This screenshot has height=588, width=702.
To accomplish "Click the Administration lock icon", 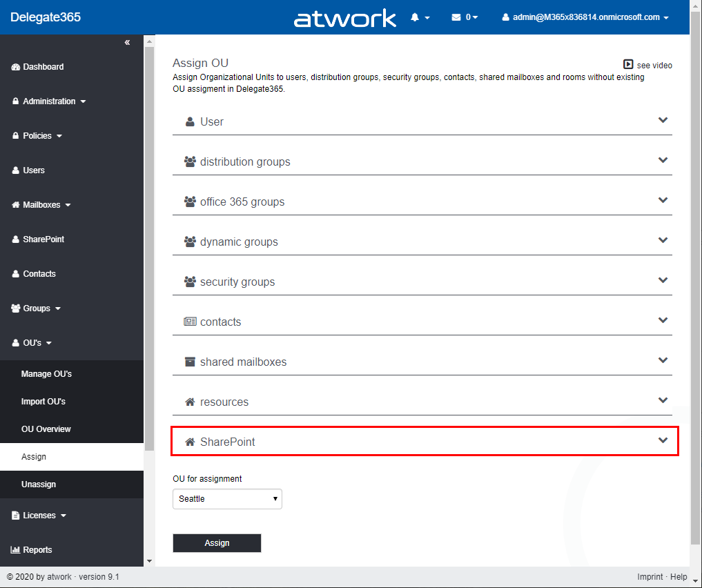I will tap(16, 101).
